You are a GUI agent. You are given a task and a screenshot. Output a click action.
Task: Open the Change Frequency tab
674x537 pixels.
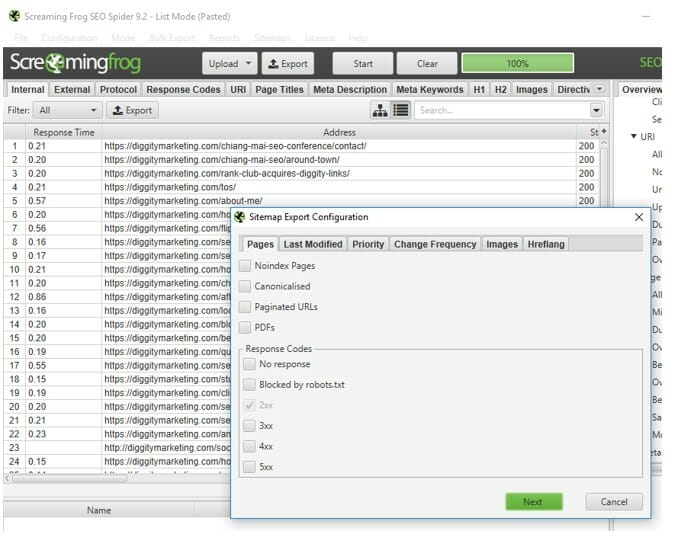pyautogui.click(x=435, y=244)
